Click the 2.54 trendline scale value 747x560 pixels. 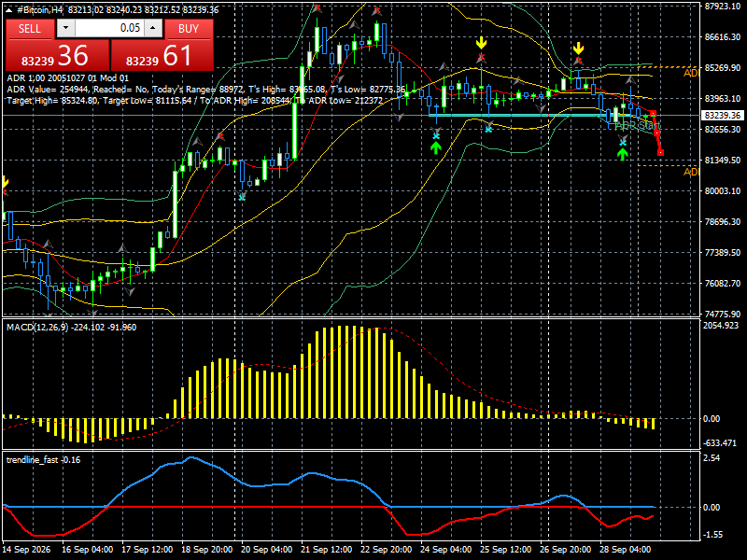click(712, 458)
